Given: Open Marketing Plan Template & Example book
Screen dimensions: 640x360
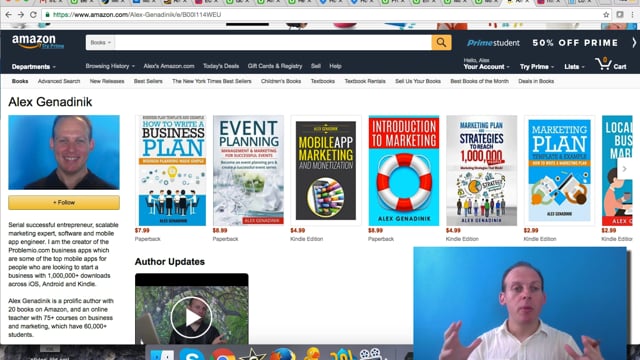Looking at the screenshot, I should click(559, 170).
